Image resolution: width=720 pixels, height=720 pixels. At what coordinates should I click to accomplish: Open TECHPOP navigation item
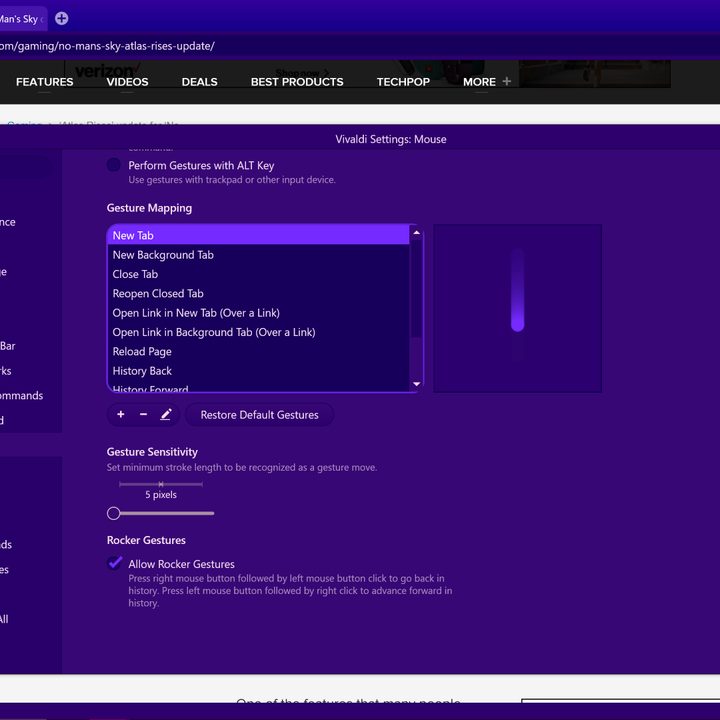point(403,82)
